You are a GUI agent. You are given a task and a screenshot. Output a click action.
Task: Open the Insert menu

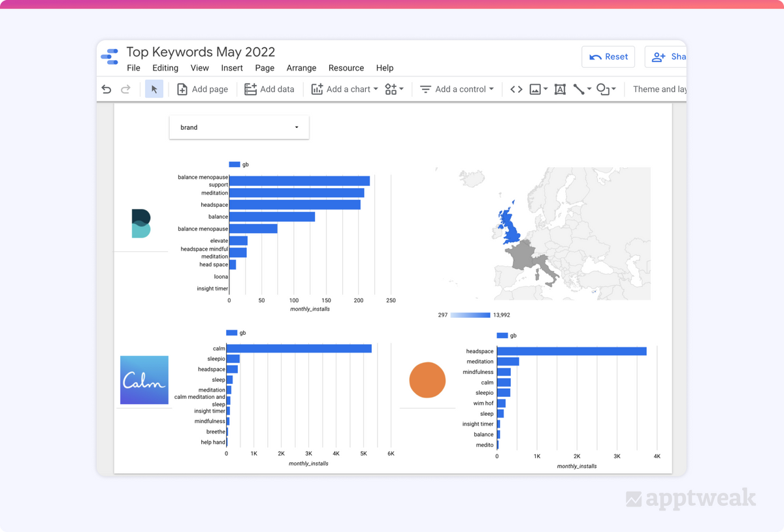[x=232, y=68]
